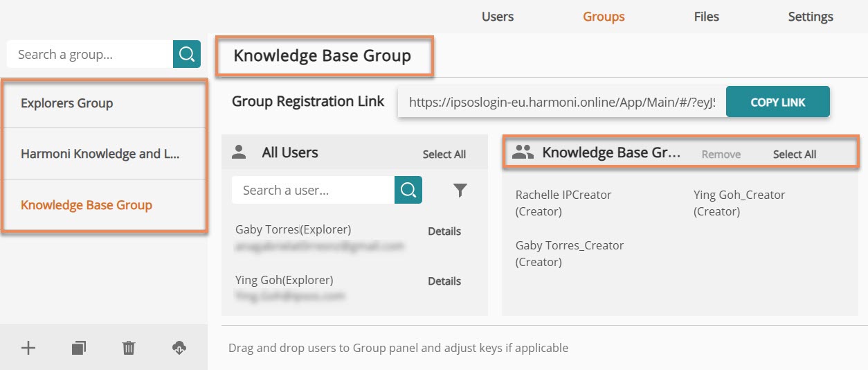Click the cloud download icon
The width and height of the screenshot is (868, 370).
179,348
